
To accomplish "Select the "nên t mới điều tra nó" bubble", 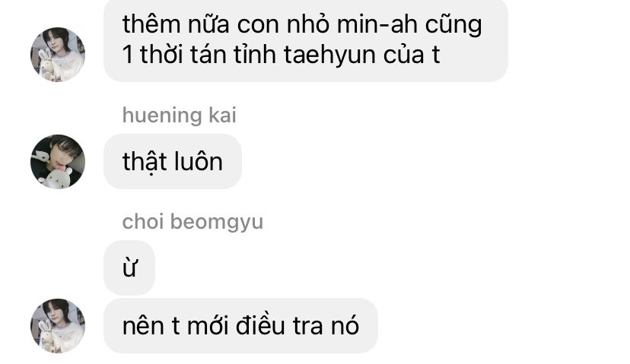I will coord(240,325).
